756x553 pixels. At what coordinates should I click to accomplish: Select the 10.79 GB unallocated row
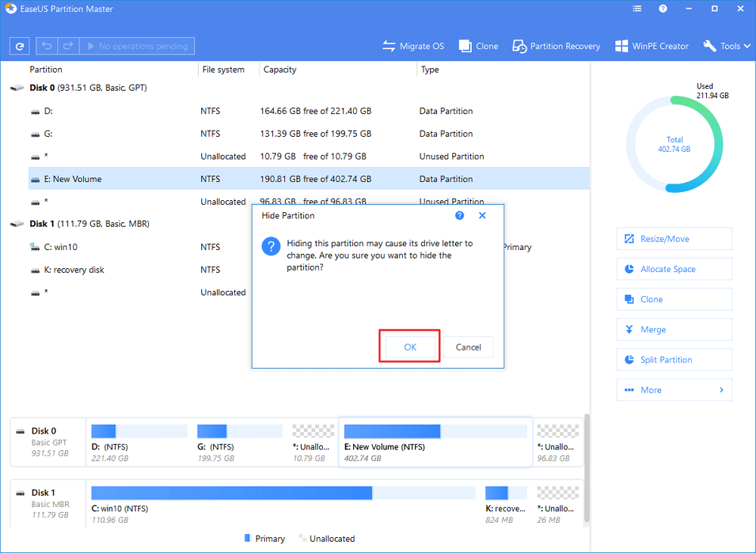point(308,156)
